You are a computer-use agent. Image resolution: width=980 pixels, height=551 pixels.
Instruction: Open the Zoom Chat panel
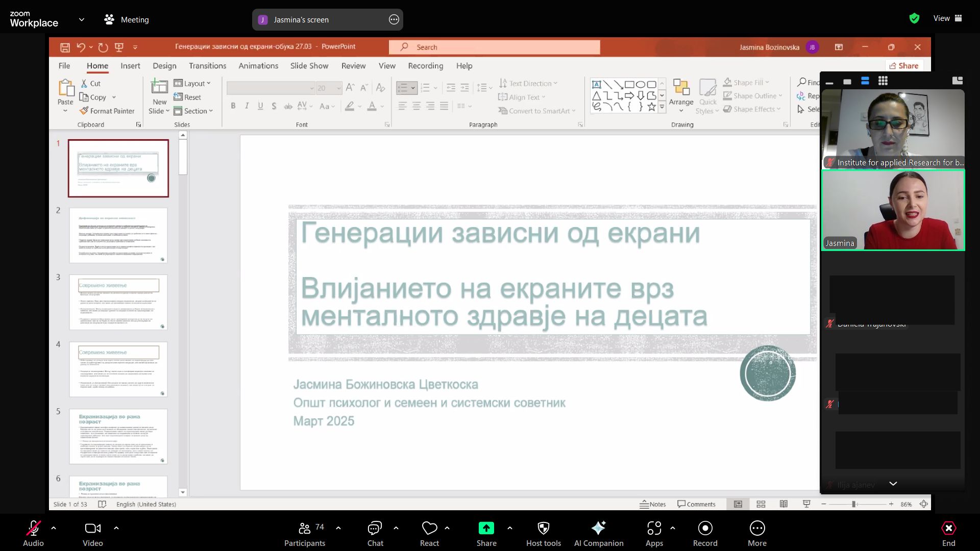(375, 534)
